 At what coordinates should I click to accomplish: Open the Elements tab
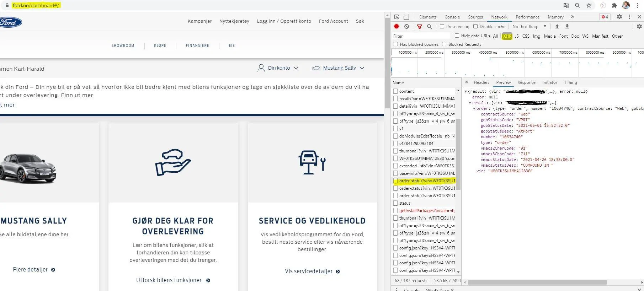point(428,17)
